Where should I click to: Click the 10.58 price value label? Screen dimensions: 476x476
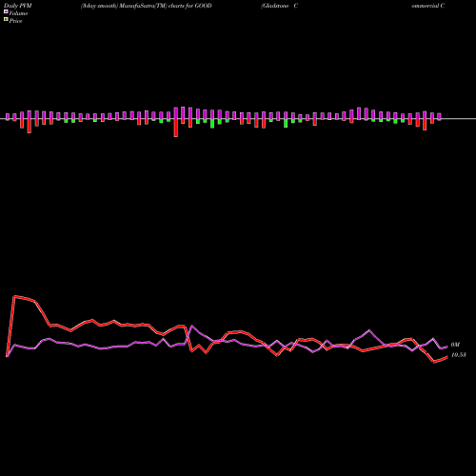[x=459, y=355]
